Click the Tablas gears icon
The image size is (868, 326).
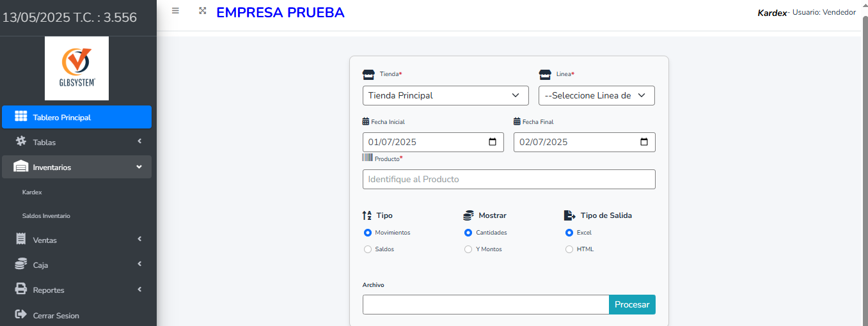click(x=20, y=141)
